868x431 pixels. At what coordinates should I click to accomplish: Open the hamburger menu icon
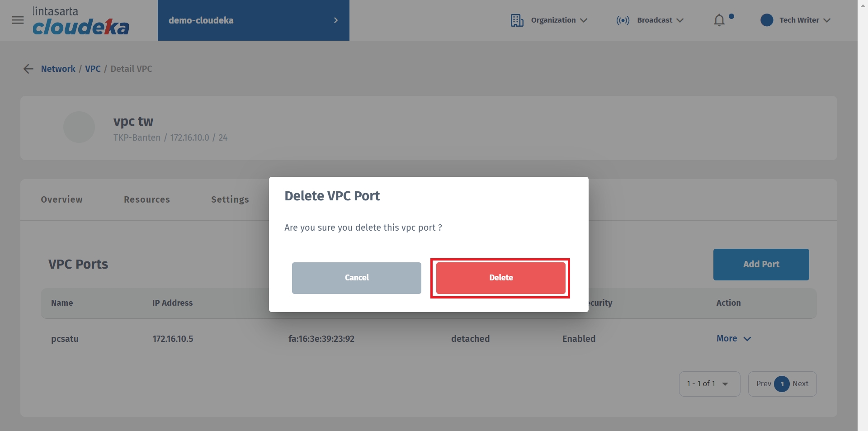[18, 20]
